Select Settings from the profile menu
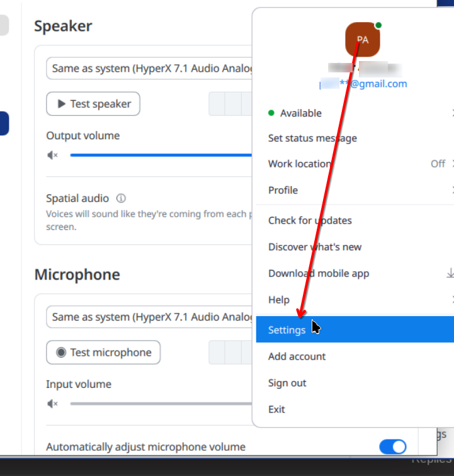The height and width of the screenshot is (476, 454). (287, 330)
